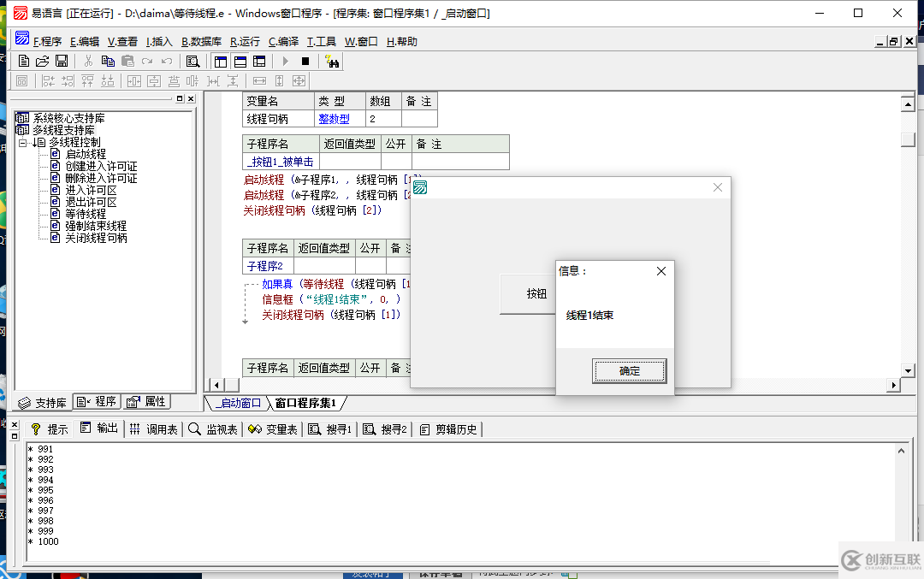Viewport: 924px width, 579px height.
Task: Collapse the 多线程控制 tree node
Action: [x=23, y=142]
